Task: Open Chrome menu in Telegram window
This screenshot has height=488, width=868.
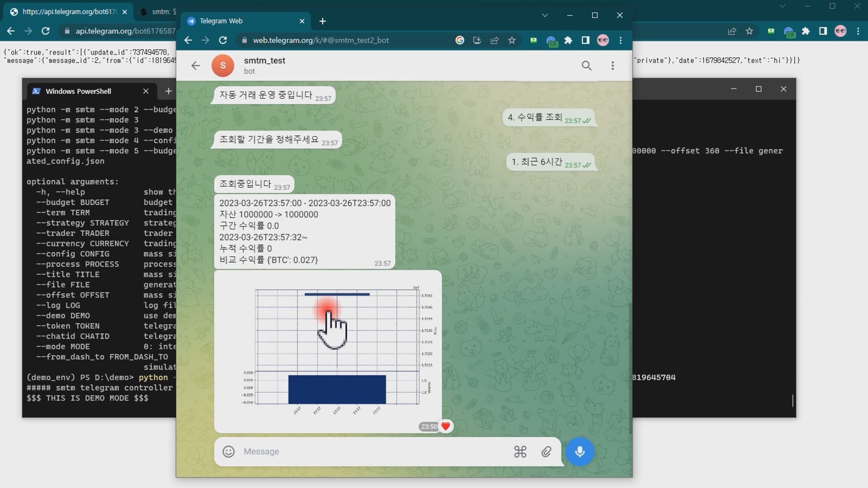Action: point(621,40)
